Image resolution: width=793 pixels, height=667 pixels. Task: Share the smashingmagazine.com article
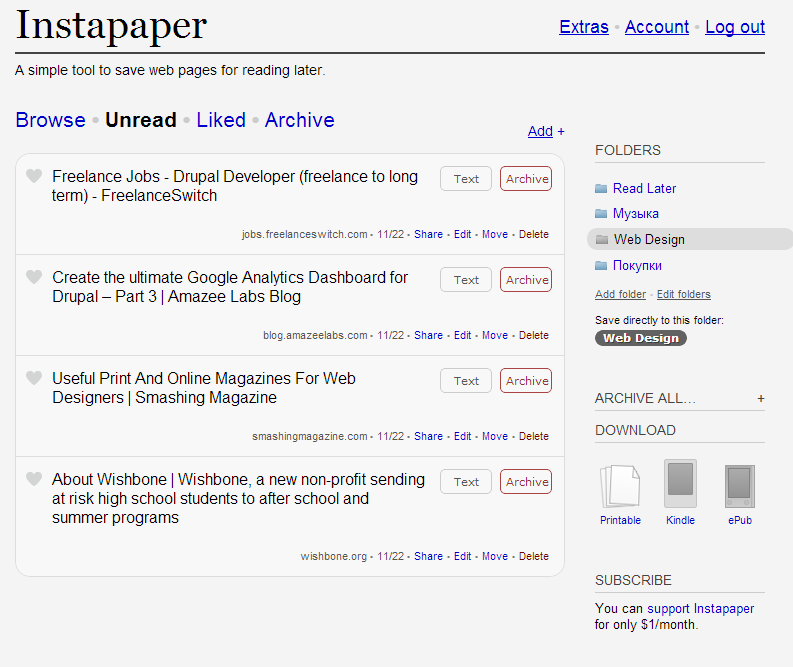[x=428, y=436]
